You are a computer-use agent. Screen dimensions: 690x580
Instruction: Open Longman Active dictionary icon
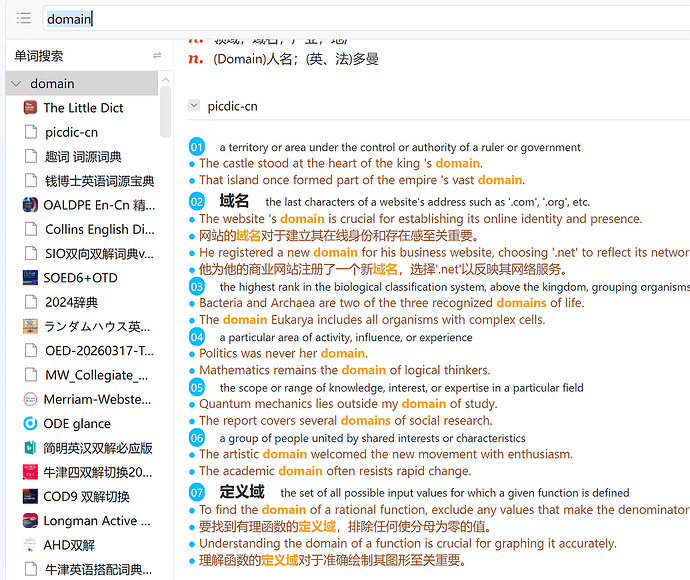coord(30,521)
